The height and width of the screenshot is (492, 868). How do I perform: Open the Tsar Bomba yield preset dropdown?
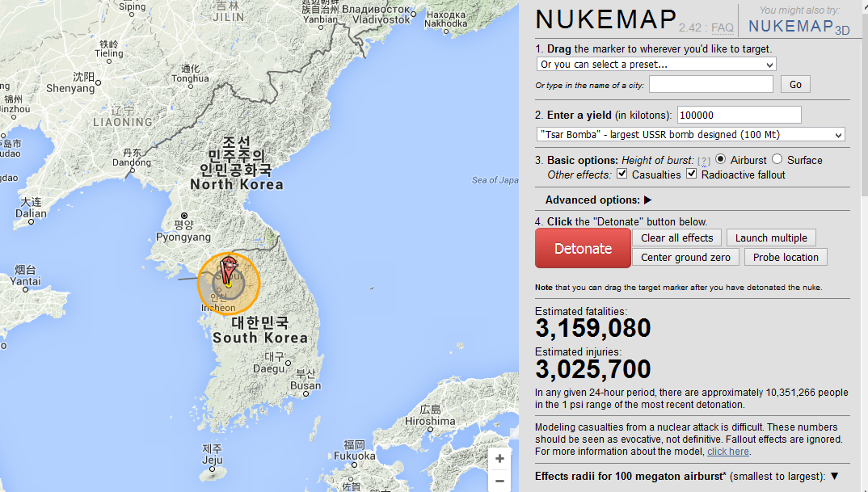point(690,134)
